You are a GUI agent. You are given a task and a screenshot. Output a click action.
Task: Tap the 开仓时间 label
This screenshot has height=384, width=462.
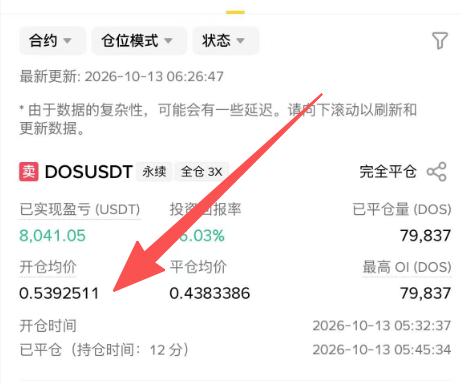[48, 326]
